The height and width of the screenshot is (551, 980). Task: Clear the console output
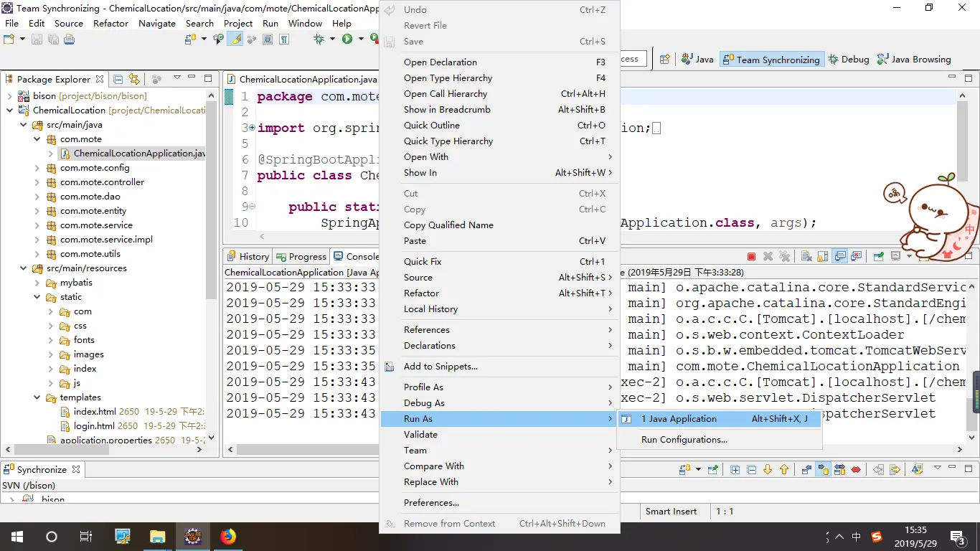806,256
